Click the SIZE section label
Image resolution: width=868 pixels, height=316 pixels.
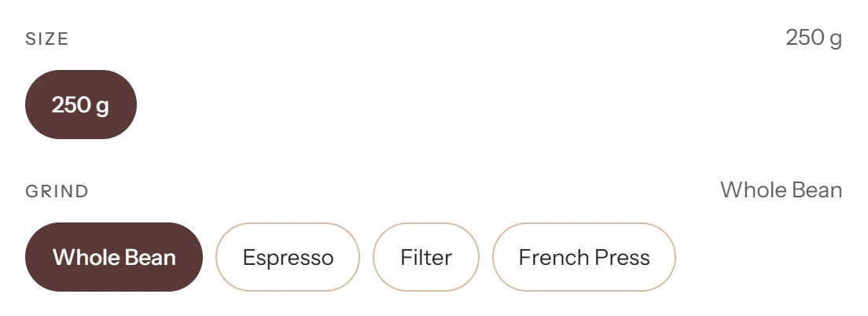click(47, 39)
